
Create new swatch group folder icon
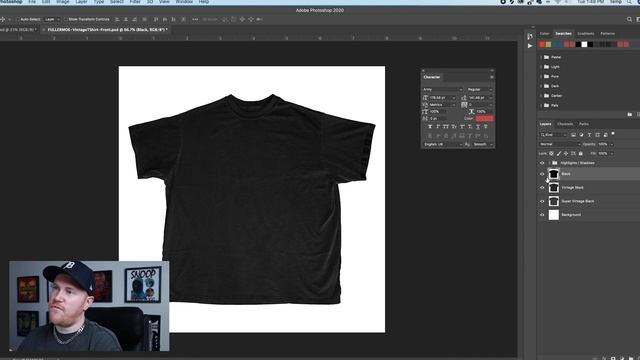(629, 115)
